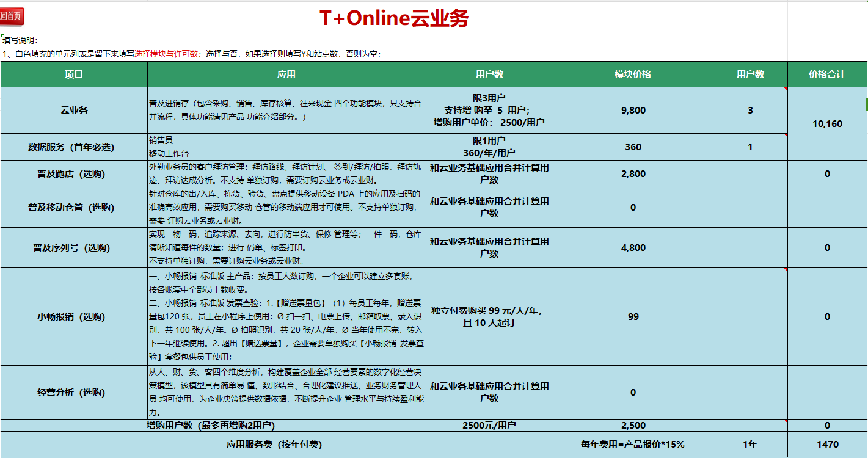
Task: Select the 数据服务（首年必选）cell
Action: 74,147
